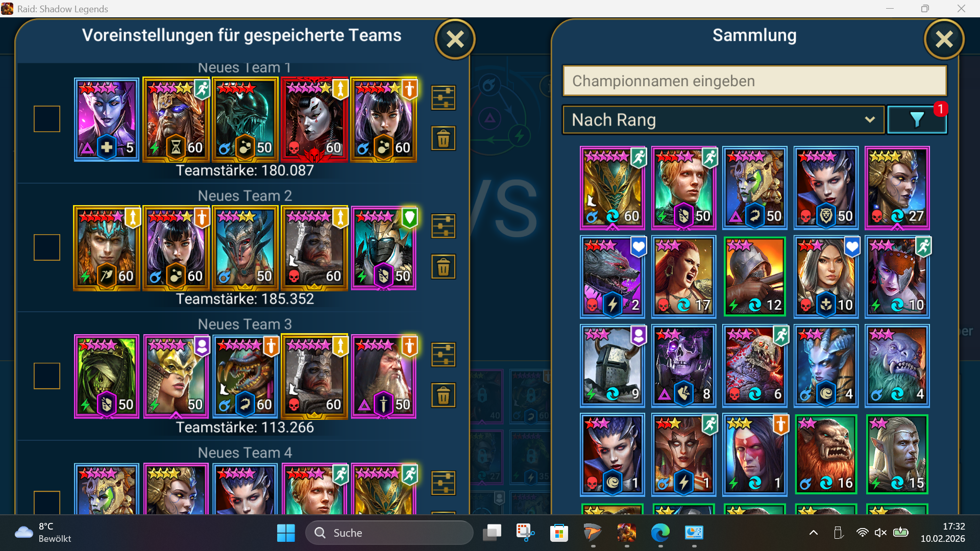The height and width of the screenshot is (551, 980).
Task: Pick the red-haired warrior level 17
Action: (683, 277)
